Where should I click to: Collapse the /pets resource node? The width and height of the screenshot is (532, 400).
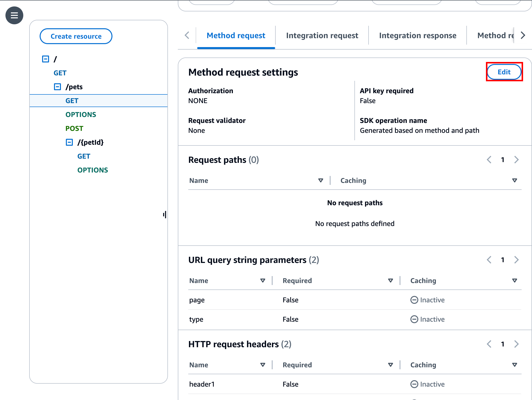[57, 86]
